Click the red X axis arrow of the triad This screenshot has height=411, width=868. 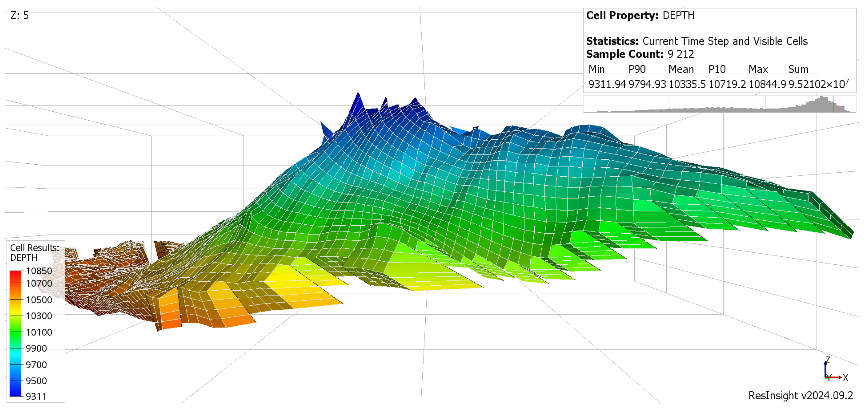click(x=836, y=377)
